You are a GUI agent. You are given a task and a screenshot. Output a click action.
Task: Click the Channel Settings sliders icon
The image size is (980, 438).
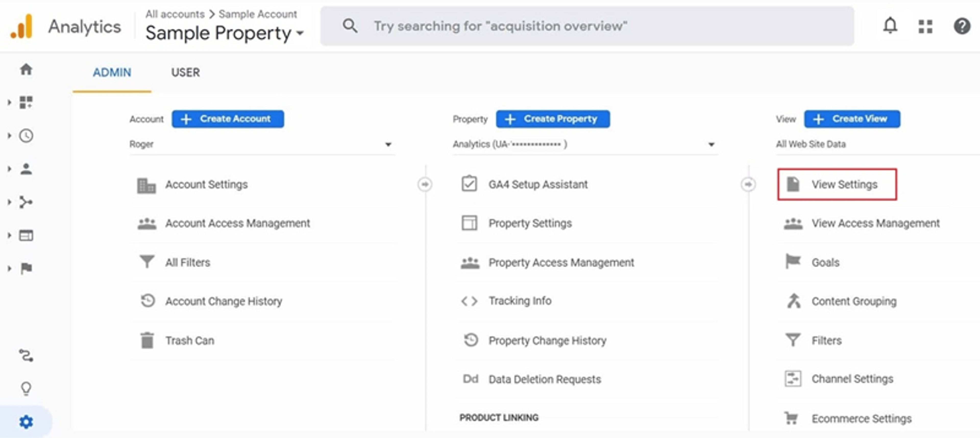(793, 379)
